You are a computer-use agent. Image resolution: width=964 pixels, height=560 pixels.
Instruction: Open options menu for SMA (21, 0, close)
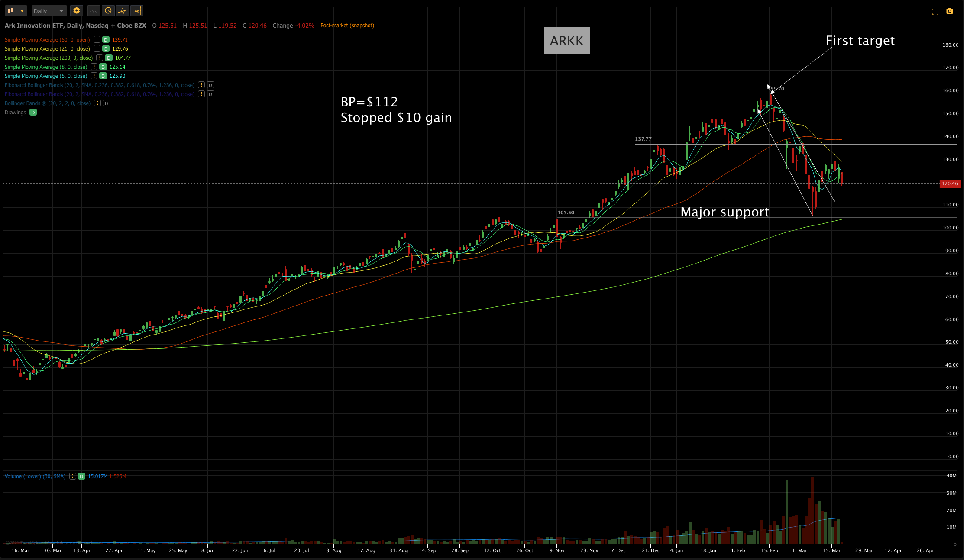tap(97, 48)
